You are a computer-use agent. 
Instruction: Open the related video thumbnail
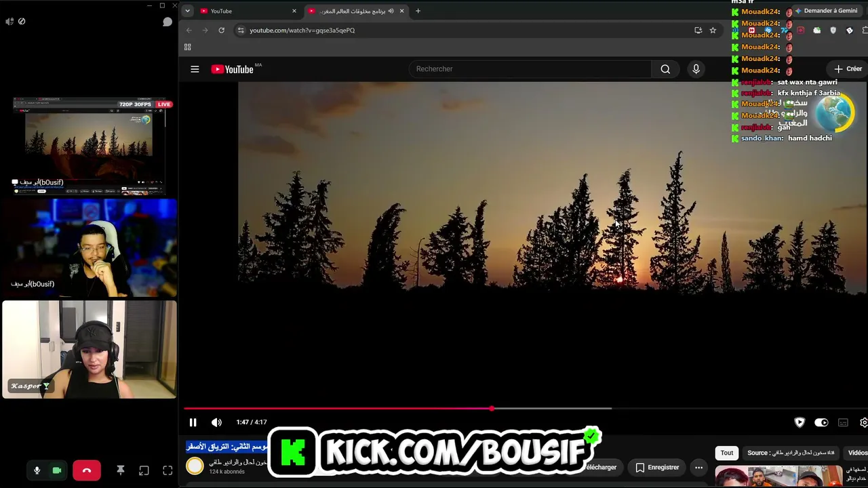point(780,477)
